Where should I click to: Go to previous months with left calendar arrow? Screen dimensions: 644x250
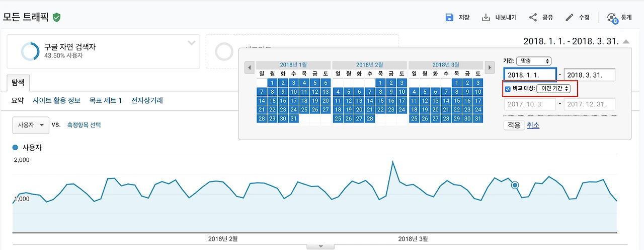249,68
